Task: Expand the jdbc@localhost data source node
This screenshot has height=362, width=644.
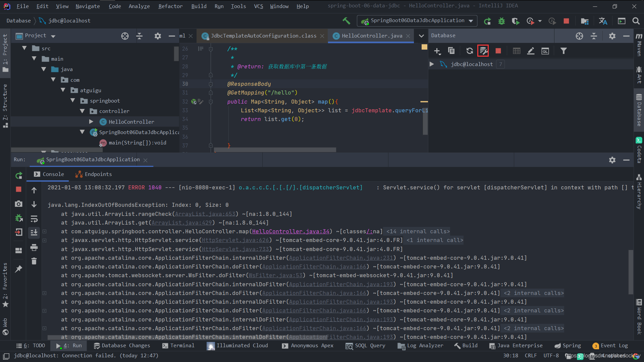Action: (432, 64)
